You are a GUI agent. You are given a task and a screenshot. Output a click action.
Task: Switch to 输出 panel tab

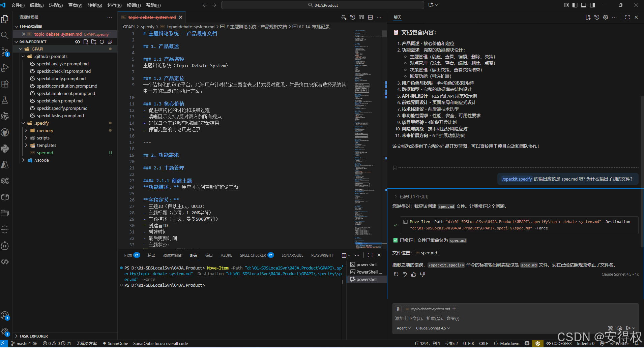(151, 255)
